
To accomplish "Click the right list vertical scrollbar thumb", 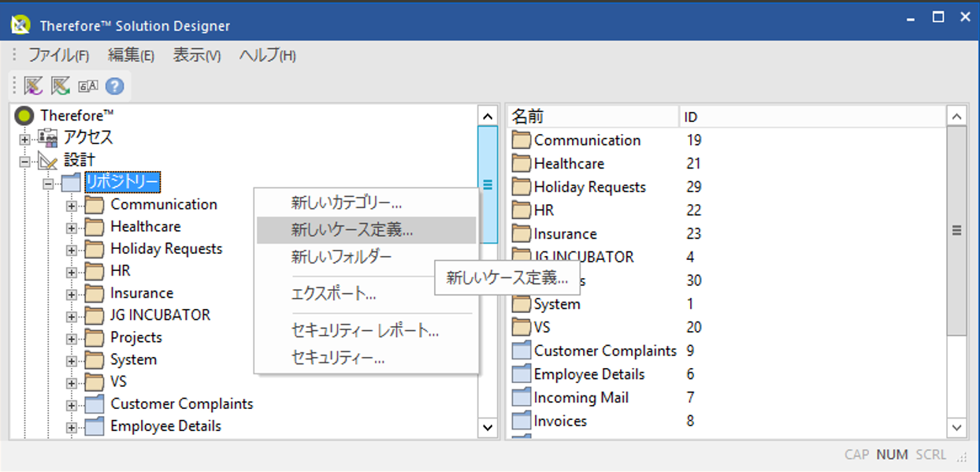I will [x=956, y=231].
